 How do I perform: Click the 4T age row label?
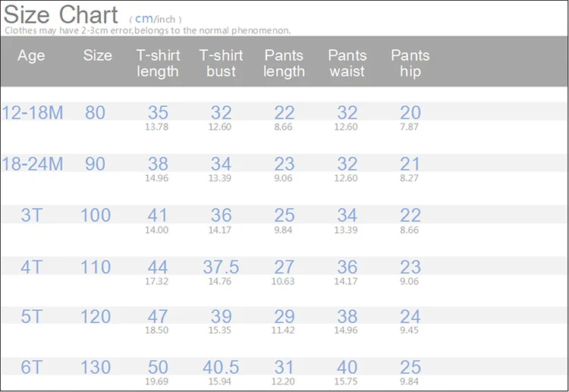pos(32,267)
